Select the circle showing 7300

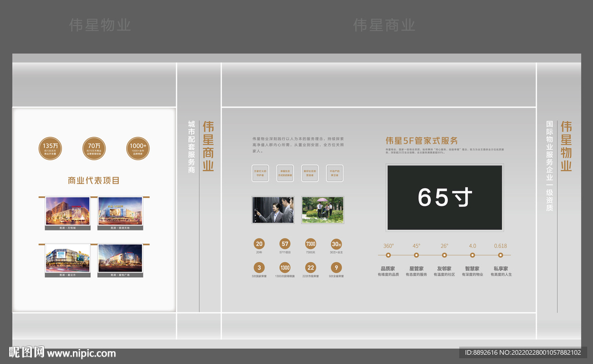(310, 244)
